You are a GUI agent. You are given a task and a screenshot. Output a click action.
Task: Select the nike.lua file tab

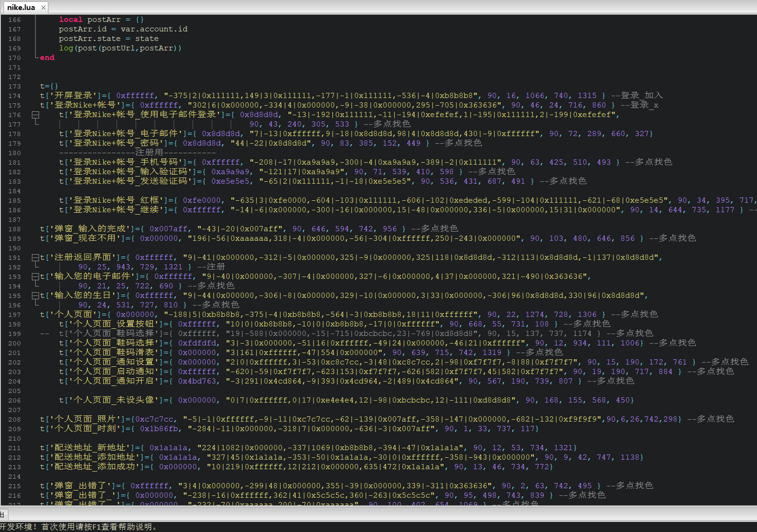coord(21,7)
